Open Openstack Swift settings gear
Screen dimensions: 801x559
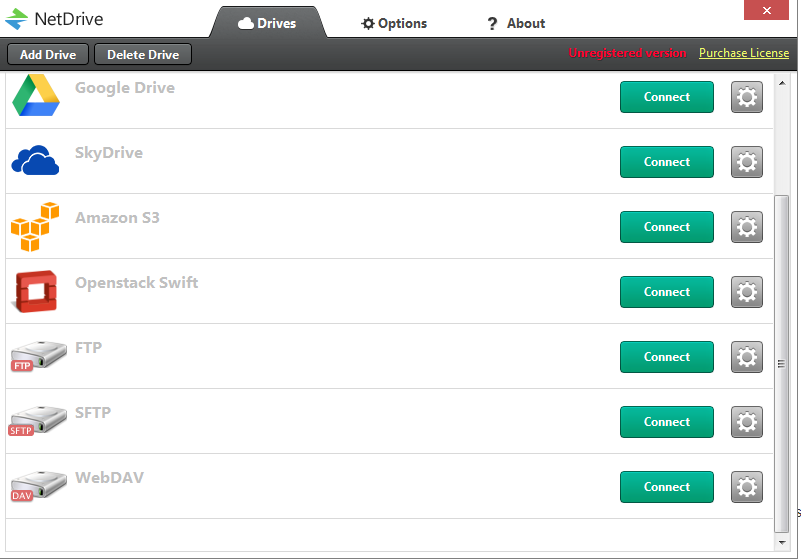(x=746, y=292)
